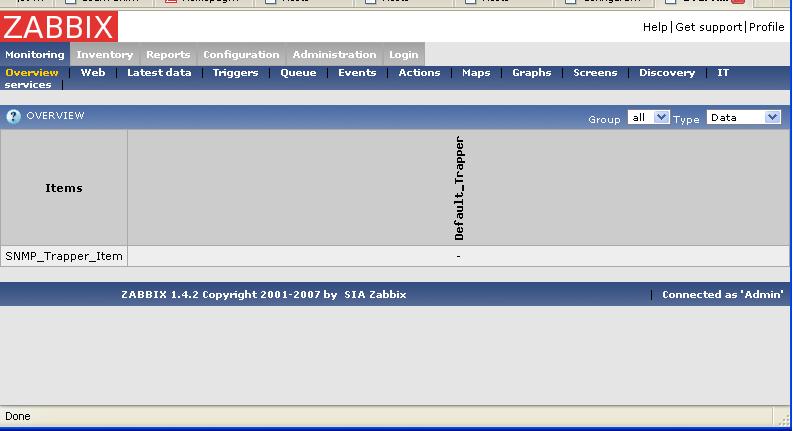Switch to the Login tab
The height and width of the screenshot is (431, 793).
click(404, 54)
